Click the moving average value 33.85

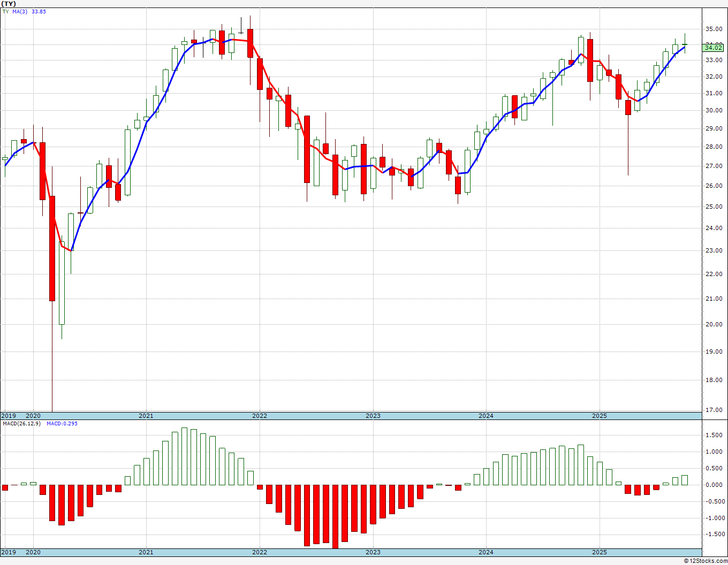[39, 11]
